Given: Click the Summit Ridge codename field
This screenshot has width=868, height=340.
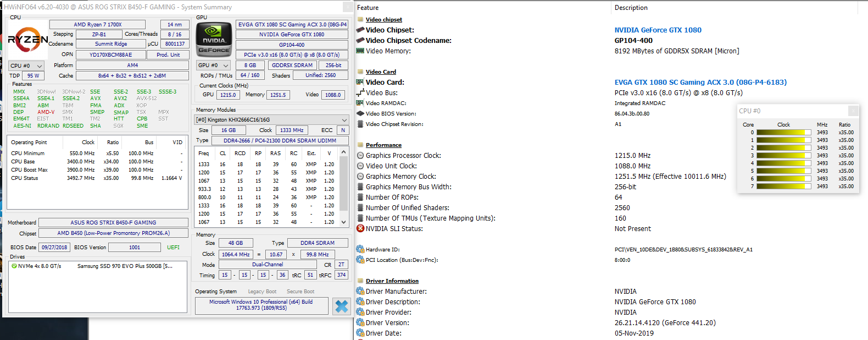Looking at the screenshot, I should 110,43.
